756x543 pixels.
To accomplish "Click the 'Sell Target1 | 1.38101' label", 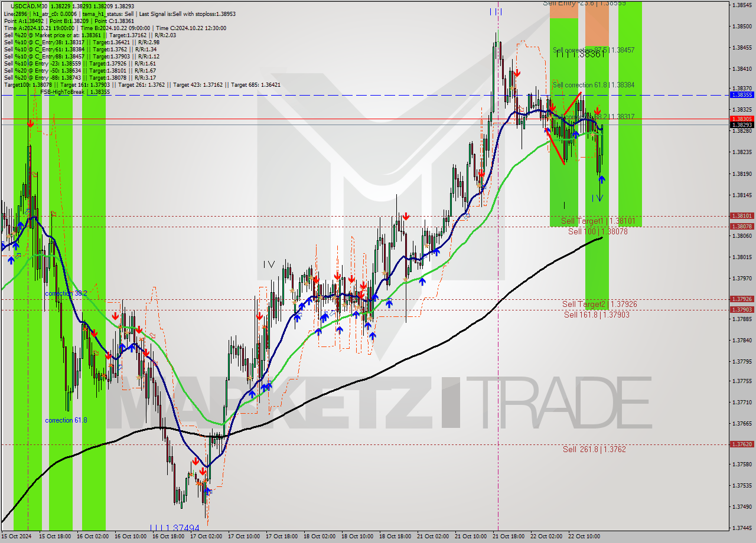I will (x=598, y=221).
